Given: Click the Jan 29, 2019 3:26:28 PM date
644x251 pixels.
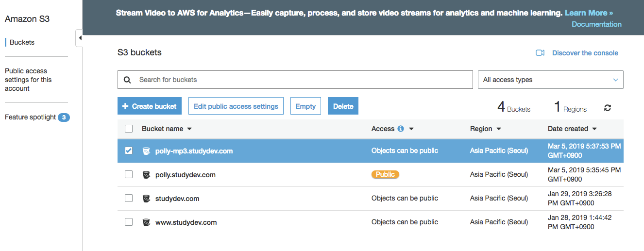Looking at the screenshot, I should (x=580, y=199).
